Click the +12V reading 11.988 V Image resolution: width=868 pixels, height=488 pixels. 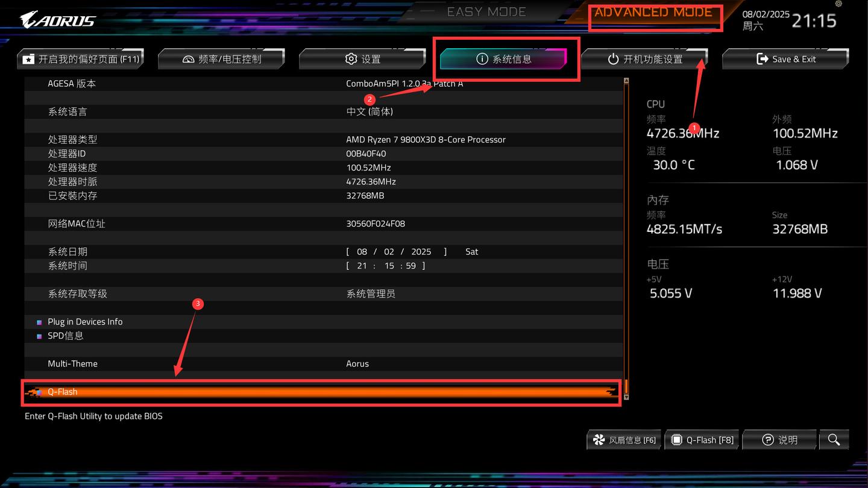pos(797,293)
